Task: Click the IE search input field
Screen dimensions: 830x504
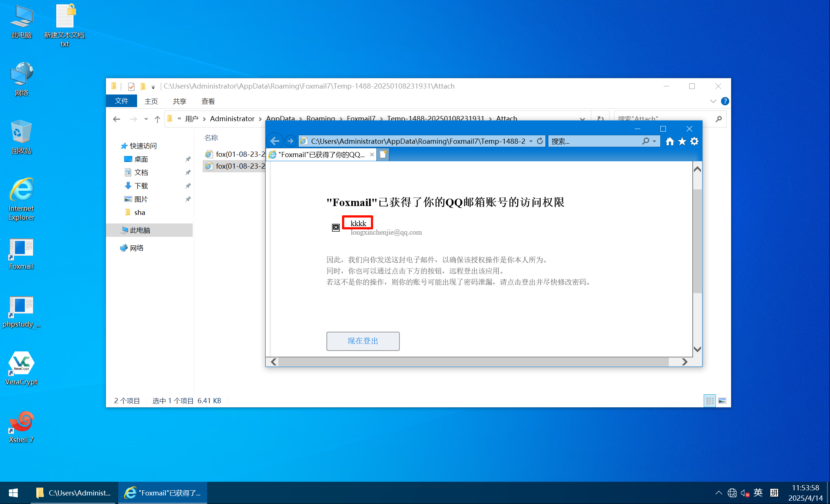Action: click(x=595, y=141)
